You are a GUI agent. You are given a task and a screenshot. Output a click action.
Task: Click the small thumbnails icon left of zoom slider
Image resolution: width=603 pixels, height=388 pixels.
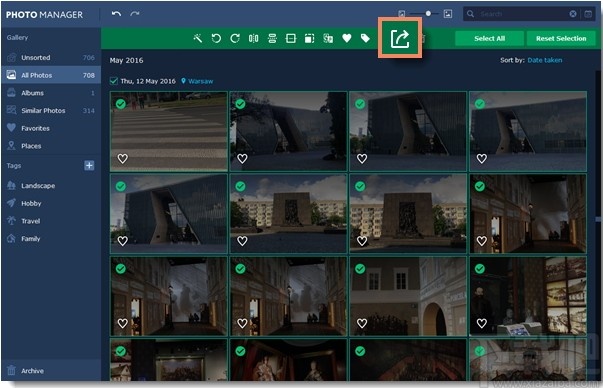click(401, 14)
